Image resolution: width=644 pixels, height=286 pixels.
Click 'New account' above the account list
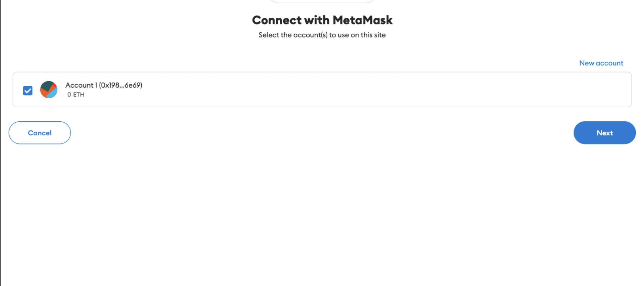601,63
